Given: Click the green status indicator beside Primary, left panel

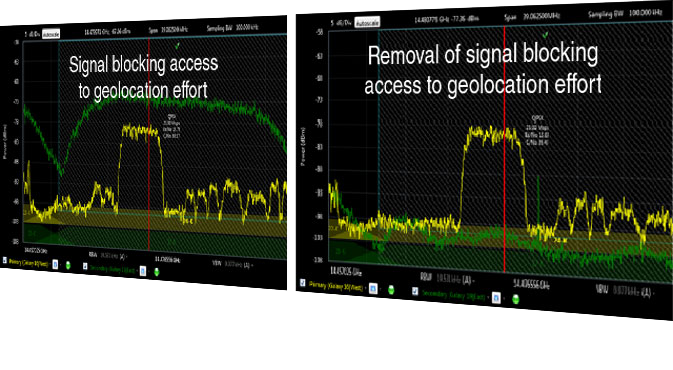Looking at the screenshot, I should (x=68, y=266).
